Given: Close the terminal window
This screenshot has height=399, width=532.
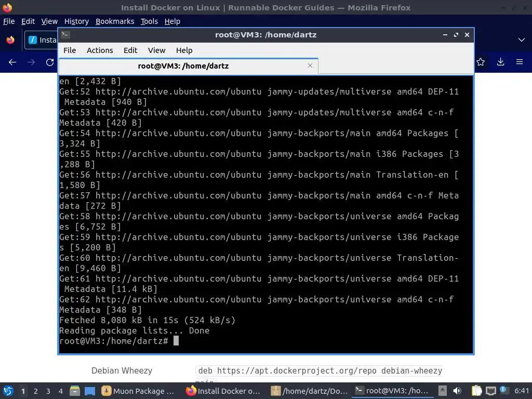Looking at the screenshot, I should pos(467,35).
